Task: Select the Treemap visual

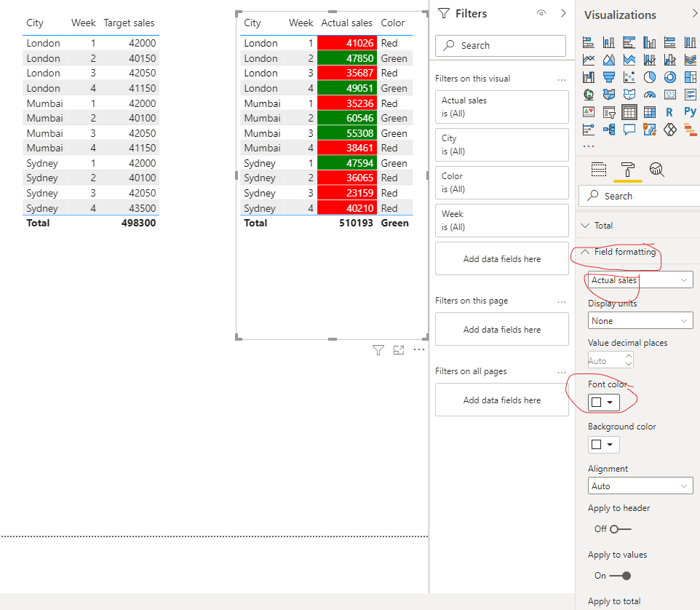Action: pos(691,77)
